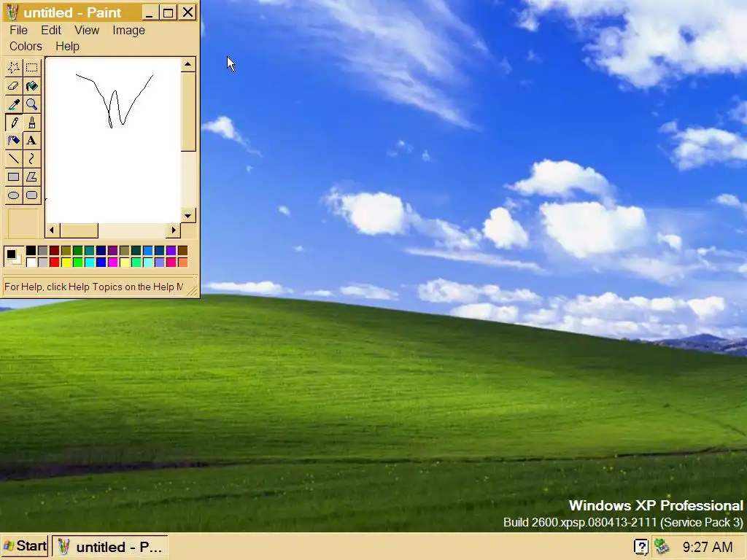747x560 pixels.
Task: Activate the Pick Color eyedropper tool
Action: 14,104
